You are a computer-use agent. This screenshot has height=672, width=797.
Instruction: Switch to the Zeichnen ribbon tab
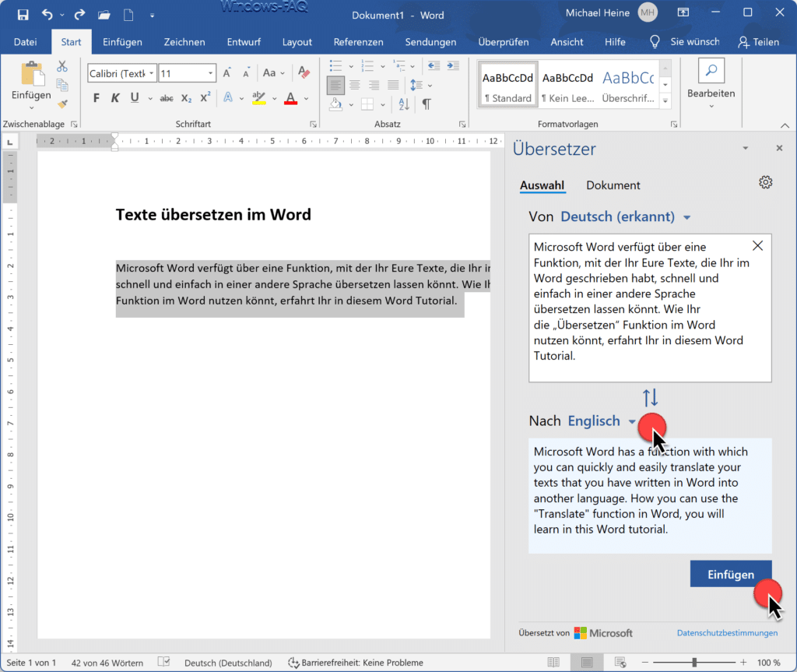(x=184, y=42)
